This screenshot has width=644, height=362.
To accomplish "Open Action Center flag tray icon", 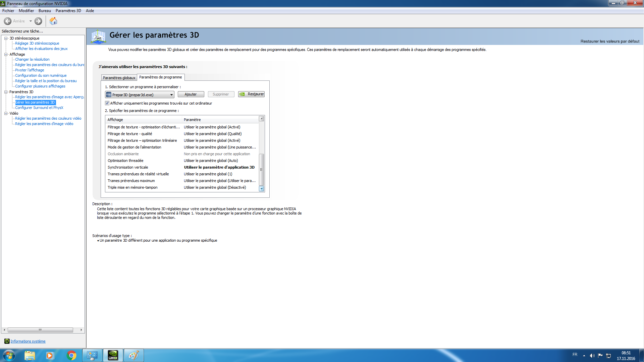I will tap(600, 356).
